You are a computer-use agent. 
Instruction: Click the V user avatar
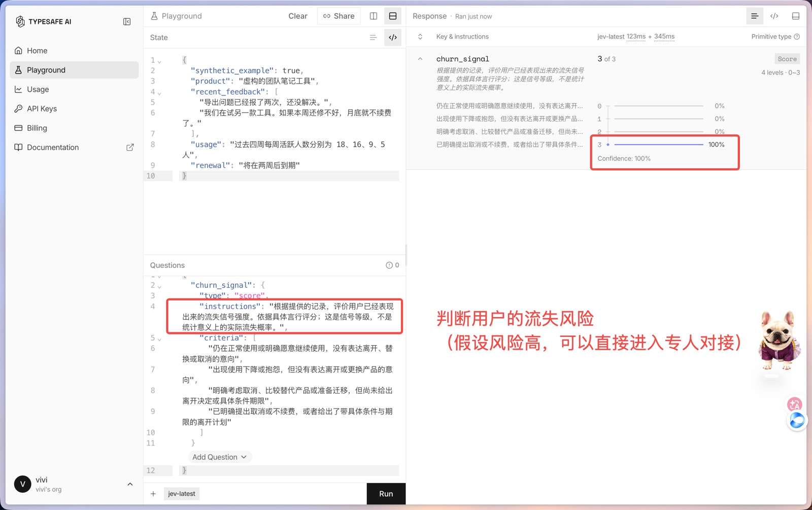click(x=22, y=484)
